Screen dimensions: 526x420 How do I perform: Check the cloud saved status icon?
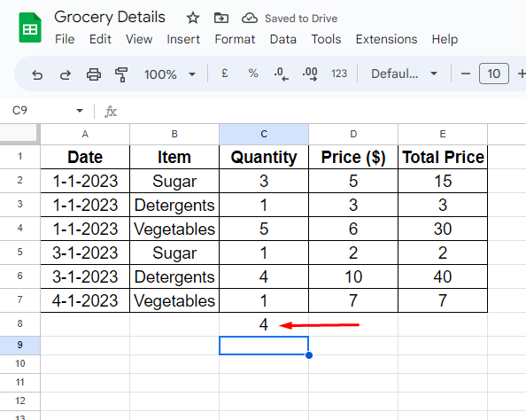[x=250, y=18]
